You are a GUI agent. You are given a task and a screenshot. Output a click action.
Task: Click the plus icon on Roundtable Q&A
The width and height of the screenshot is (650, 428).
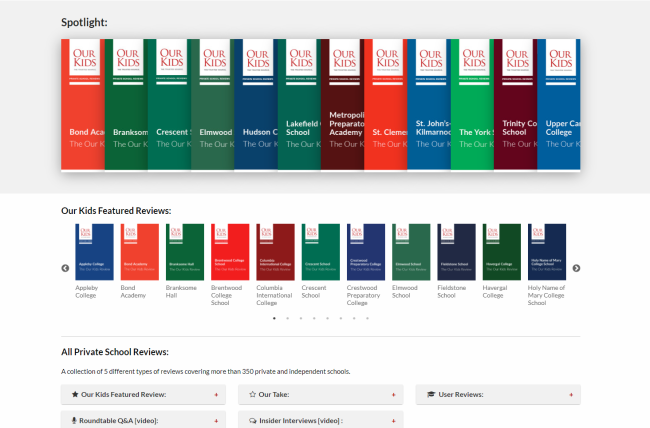(216, 421)
